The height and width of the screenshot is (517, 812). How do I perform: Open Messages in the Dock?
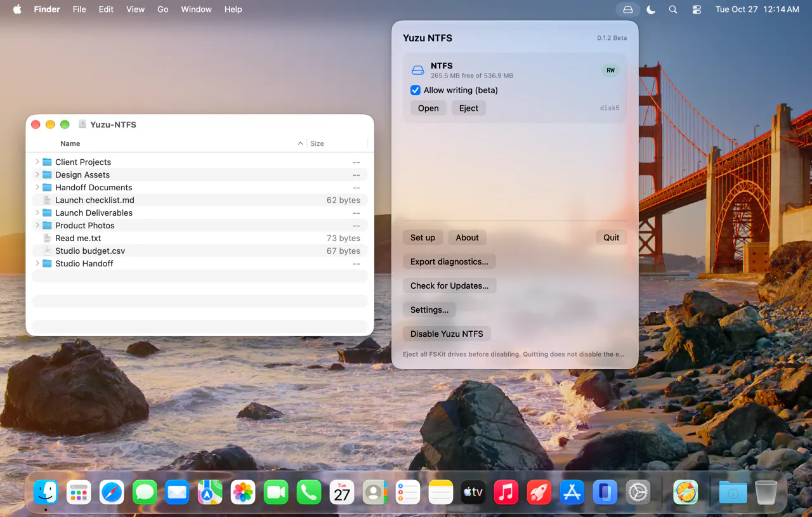pos(145,492)
